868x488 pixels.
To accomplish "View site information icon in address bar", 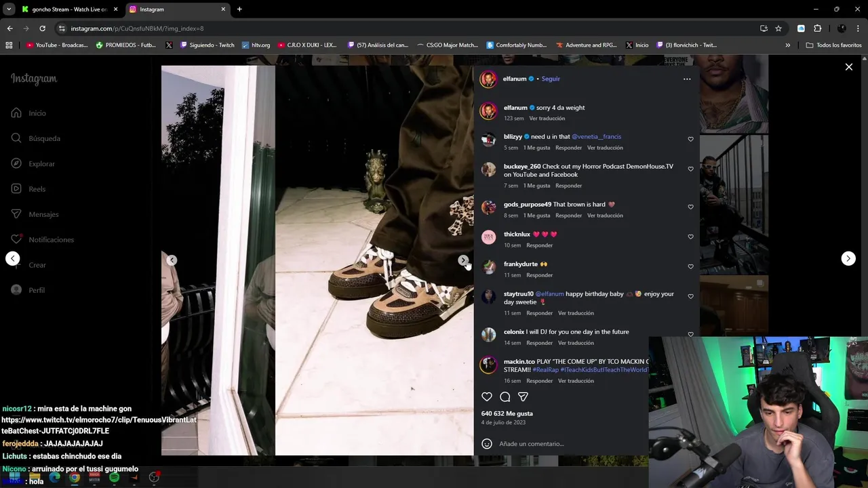I will (62, 28).
